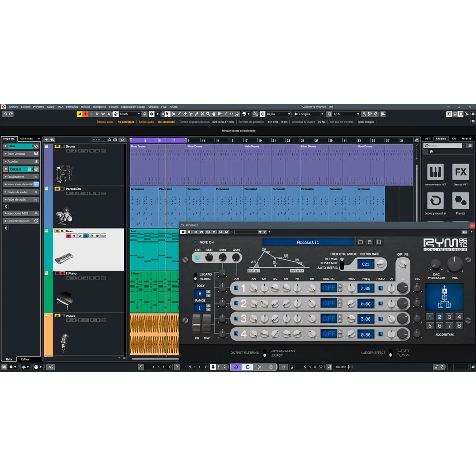Open the 1/16 quantize preset dropdown
Screen dimensions: 476x476
click(x=346, y=114)
